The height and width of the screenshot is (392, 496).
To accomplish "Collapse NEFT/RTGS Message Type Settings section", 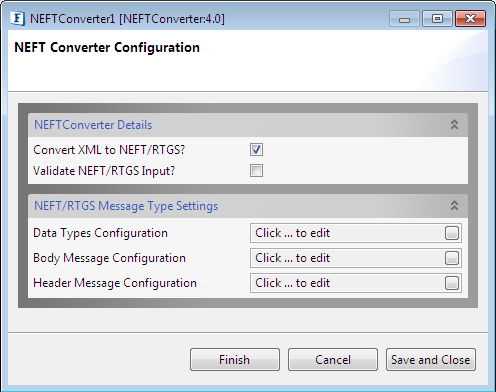I will pos(454,205).
